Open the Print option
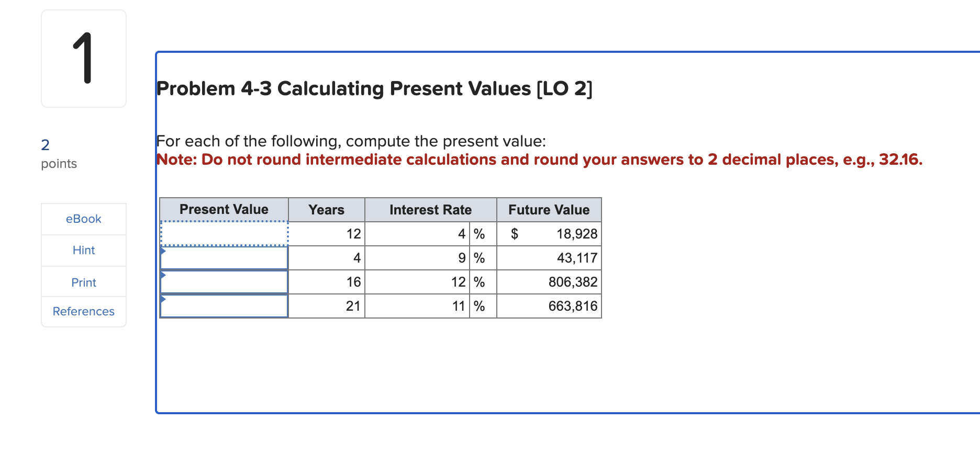The width and height of the screenshot is (980, 454). [83, 282]
